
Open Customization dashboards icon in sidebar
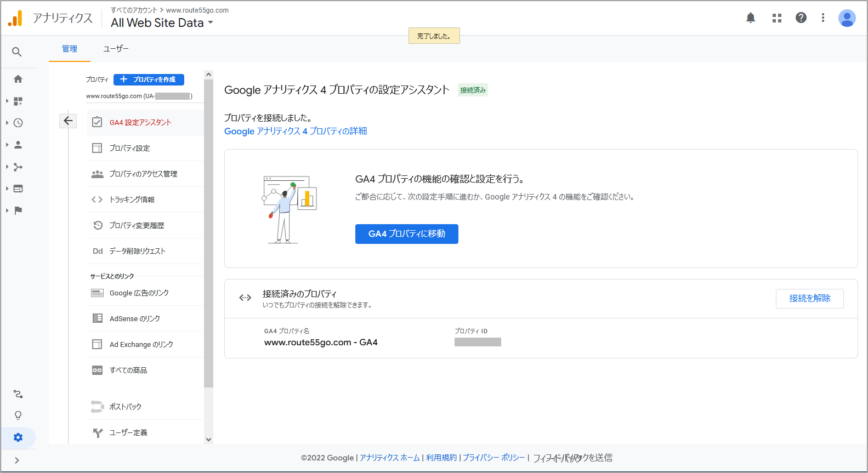(x=18, y=101)
